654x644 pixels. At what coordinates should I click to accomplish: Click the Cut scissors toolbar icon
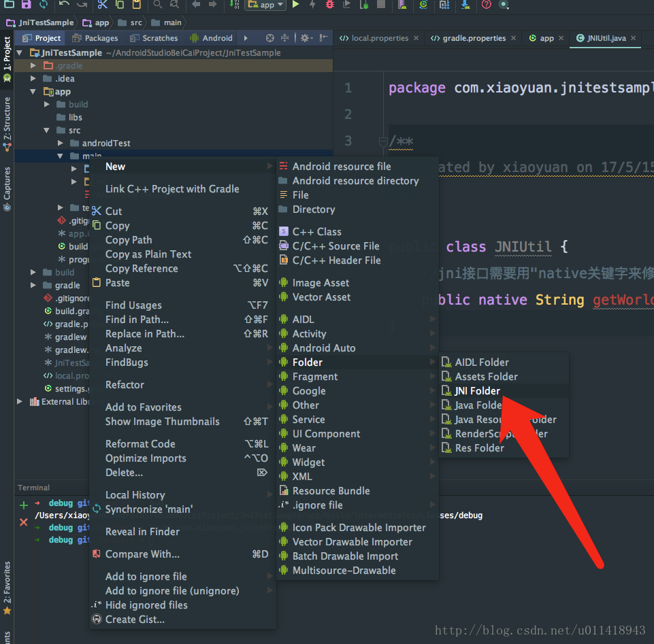(102, 5)
